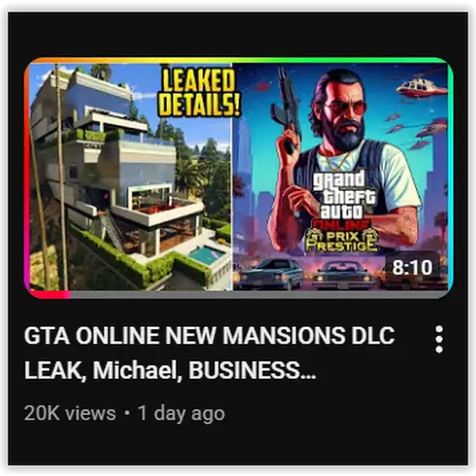Open the three-dot video options menu
Viewport: 476px width, 476px height.
[439, 339]
